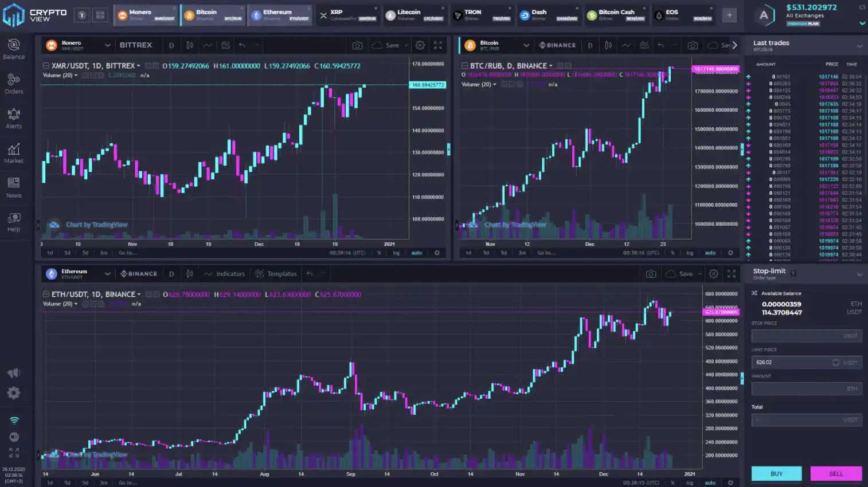Maximize the Monero chart panel

pos(438,45)
